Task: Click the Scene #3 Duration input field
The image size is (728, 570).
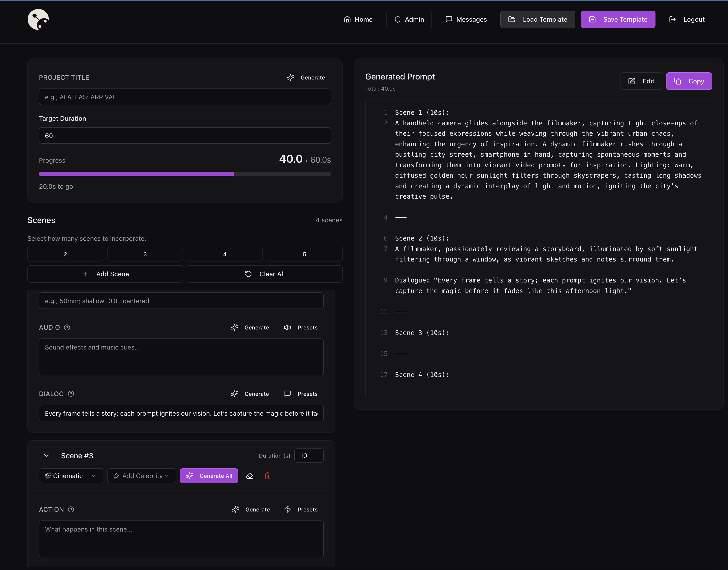Action: click(x=309, y=455)
